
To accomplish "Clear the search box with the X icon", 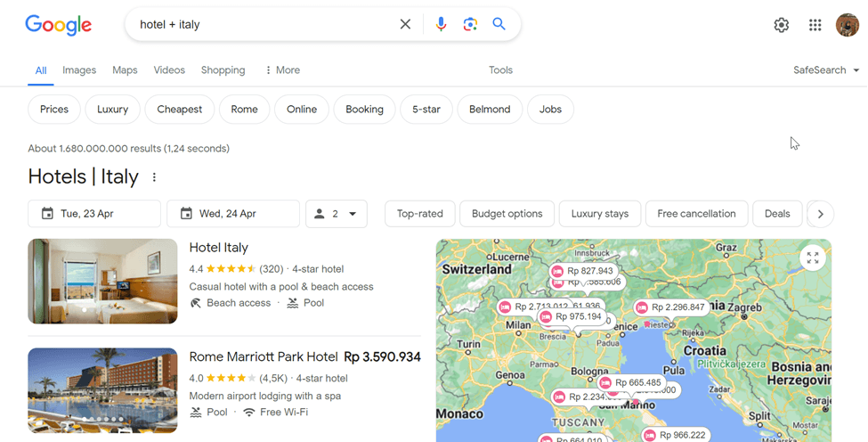I will pyautogui.click(x=405, y=24).
